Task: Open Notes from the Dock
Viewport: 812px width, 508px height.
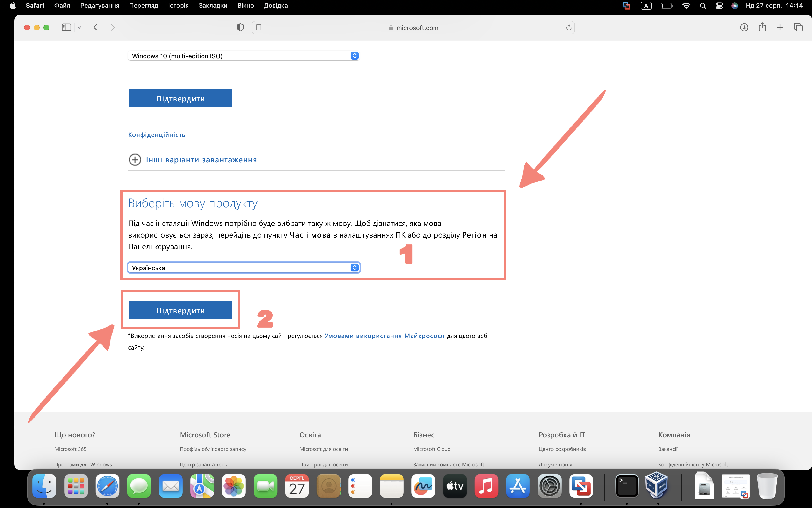Action: point(391,486)
